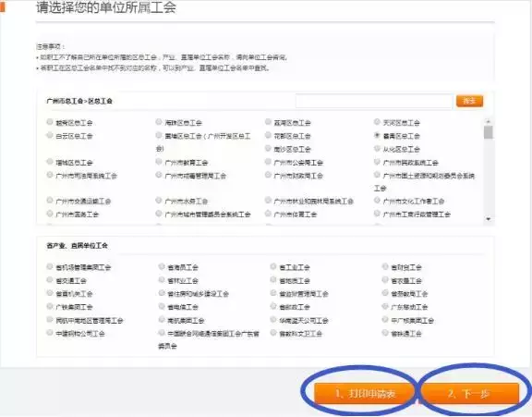Image resolution: width=532 pixels, height=417 pixels.
Task: Choose the 南沙区总工会 radio button
Action: [x=268, y=148]
